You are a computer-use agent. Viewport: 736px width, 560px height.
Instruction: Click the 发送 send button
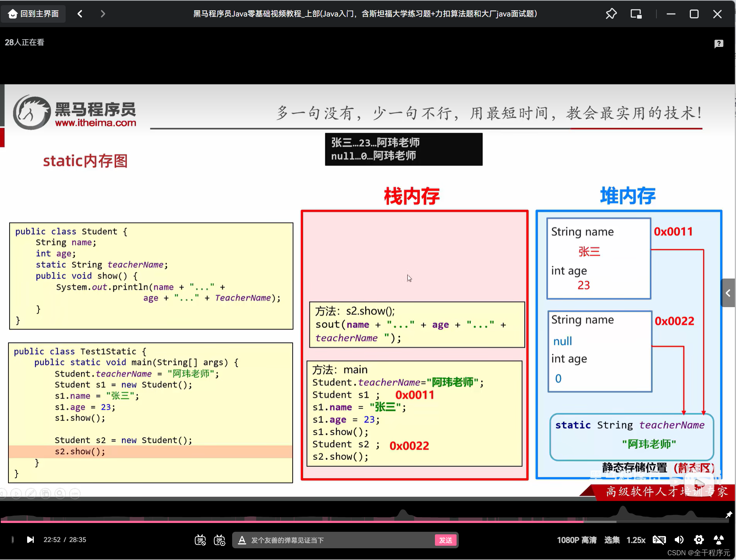click(x=446, y=540)
